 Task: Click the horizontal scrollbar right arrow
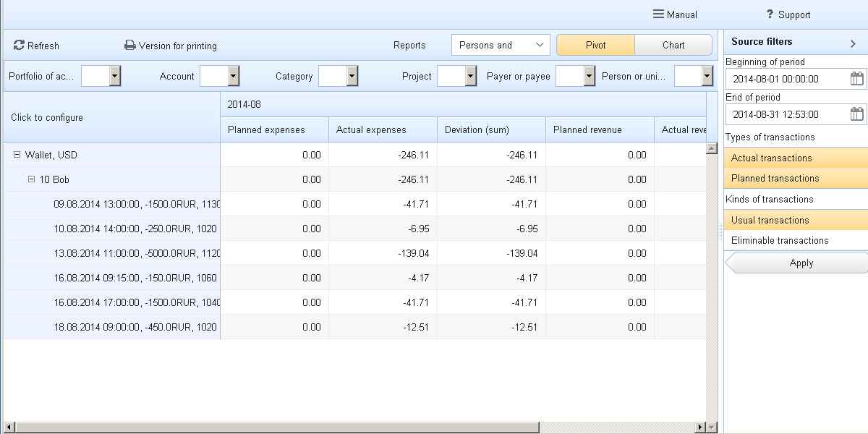tap(699, 427)
